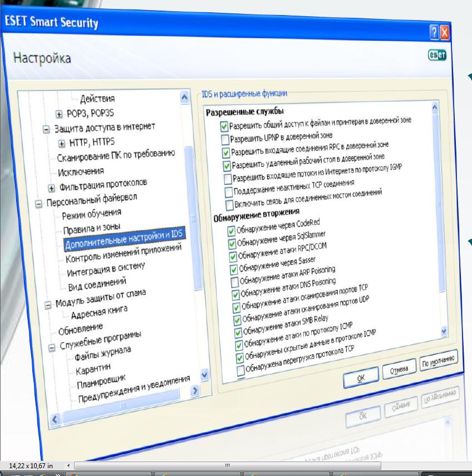This screenshot has height=476, width=472.
Task: Expand the HTTP, HTTPS tree node
Action: tap(62, 143)
